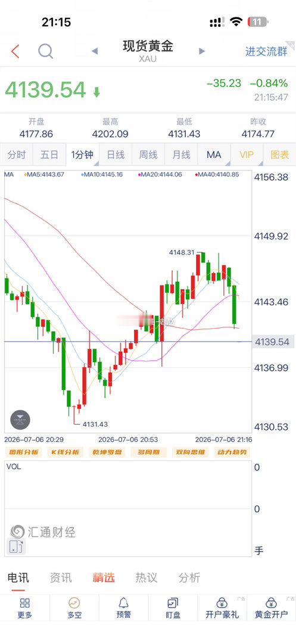Image resolution: width=296 pixels, height=644 pixels.
Task: Open 更多 grid icon in bottom bar
Action: pyautogui.click(x=24, y=608)
